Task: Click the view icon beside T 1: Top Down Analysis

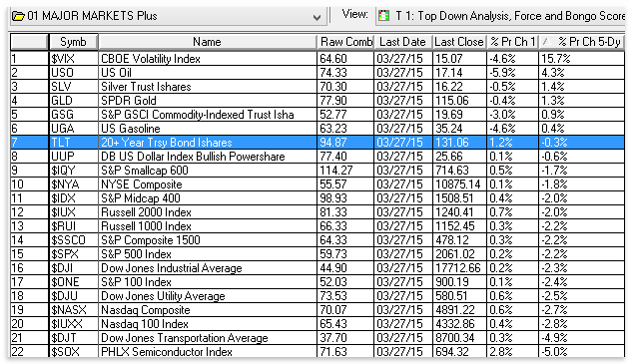Action: pyautogui.click(x=383, y=16)
